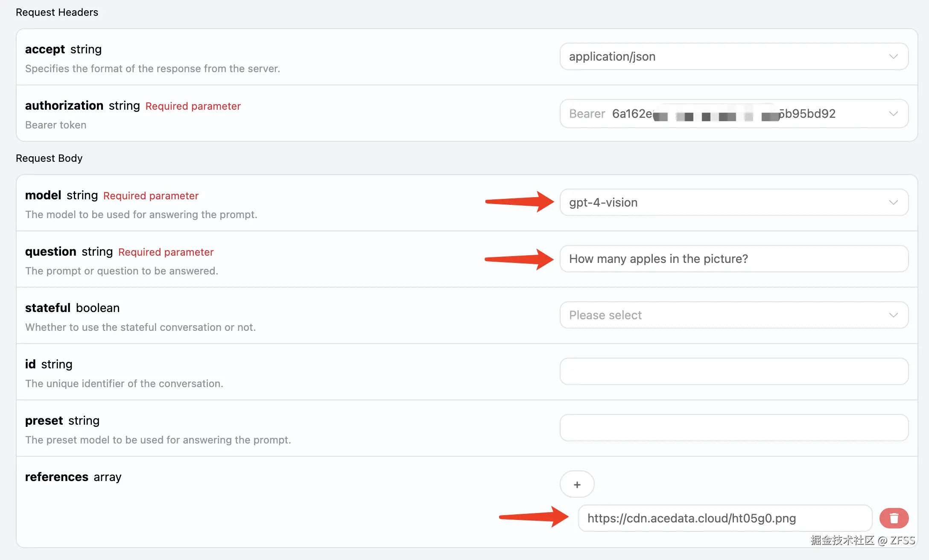
Task: Click the model parameter label
Action: pos(43,195)
